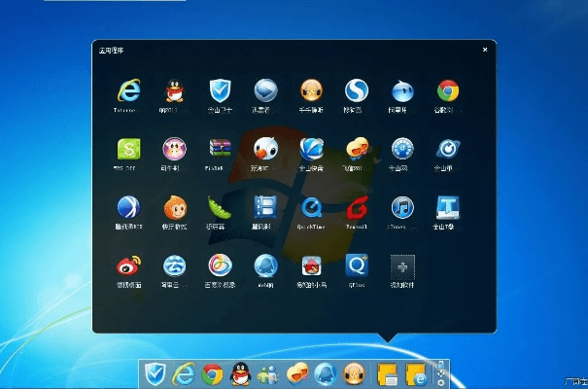Launch the QQ penguin in the app panel
The image size is (588, 389).
pos(174,91)
